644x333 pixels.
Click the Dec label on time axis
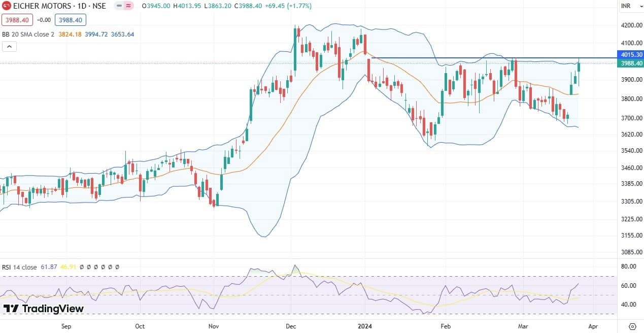pyautogui.click(x=291, y=326)
